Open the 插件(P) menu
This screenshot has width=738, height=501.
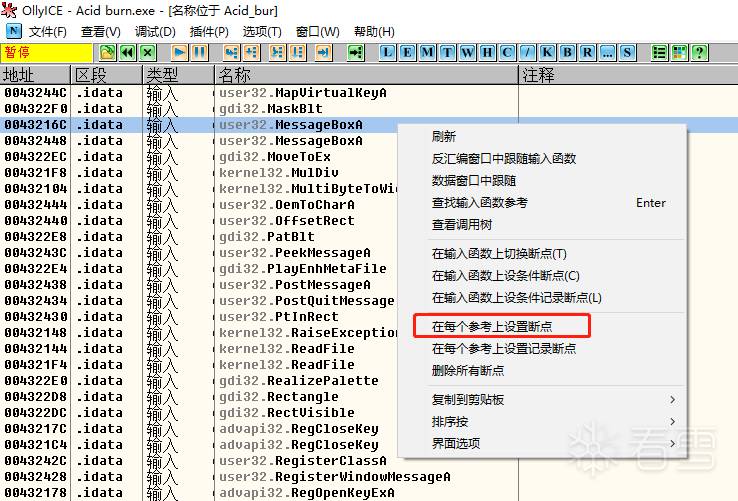pyautogui.click(x=209, y=32)
